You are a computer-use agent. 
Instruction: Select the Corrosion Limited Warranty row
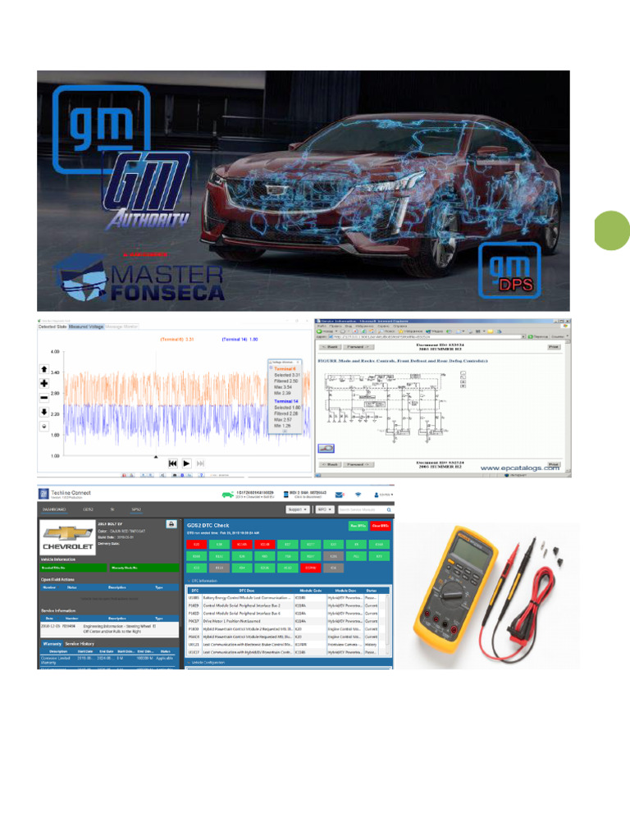coord(109,660)
